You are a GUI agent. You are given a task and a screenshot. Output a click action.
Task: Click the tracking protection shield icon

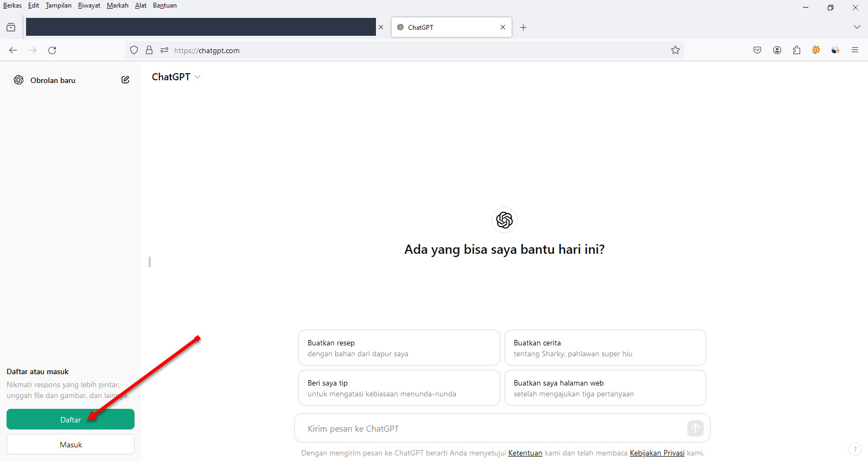coord(134,50)
